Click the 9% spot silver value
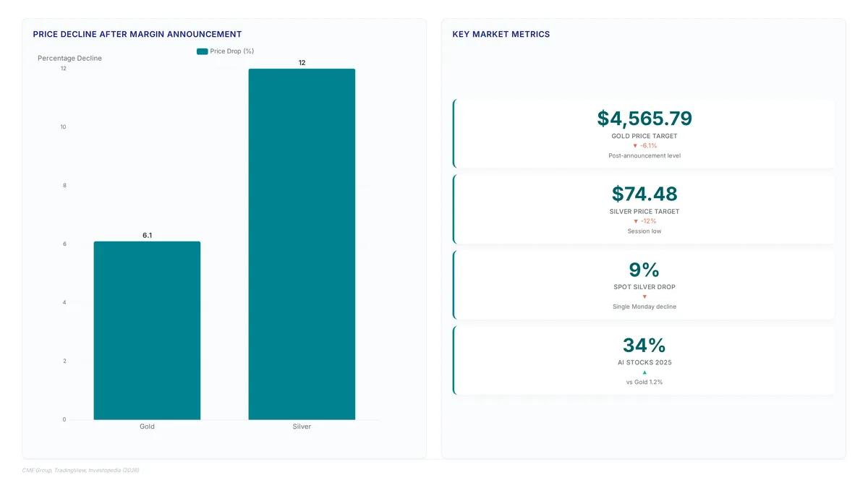Viewport: 868px width, 488px height. [644, 270]
